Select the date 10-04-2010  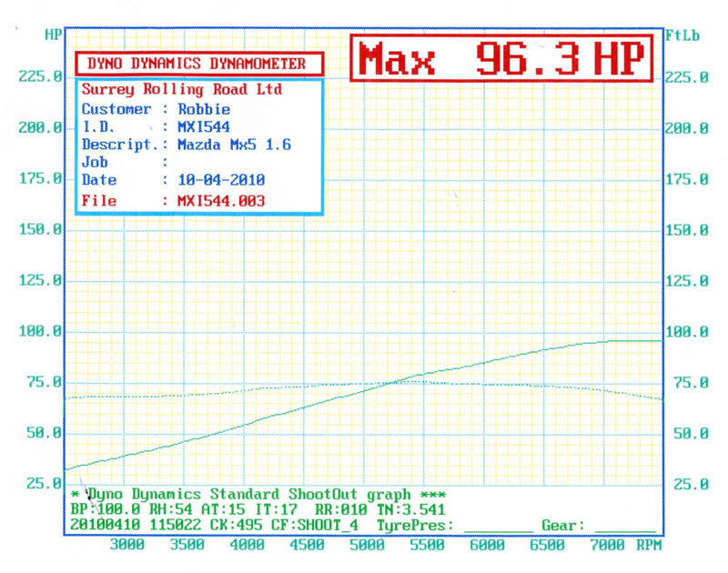(221, 179)
